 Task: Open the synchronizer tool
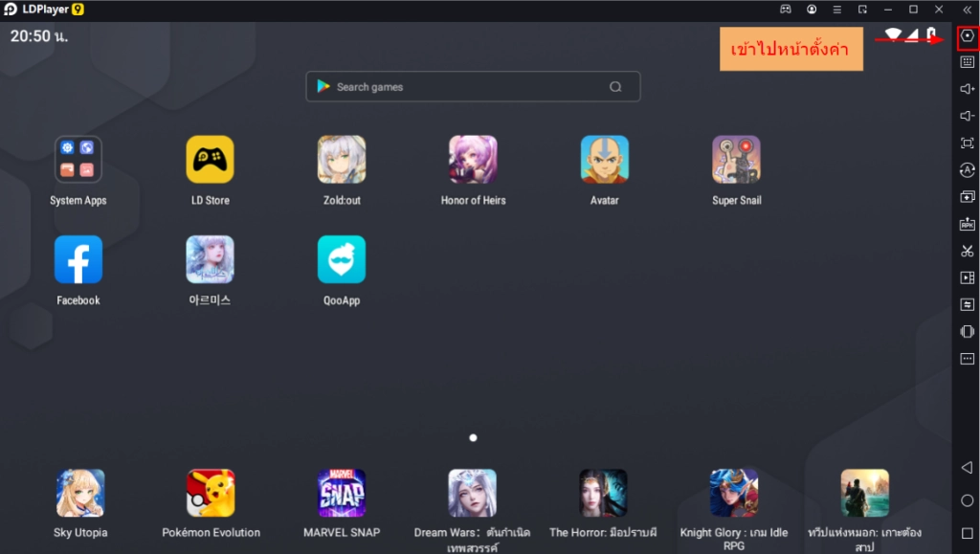click(x=967, y=305)
